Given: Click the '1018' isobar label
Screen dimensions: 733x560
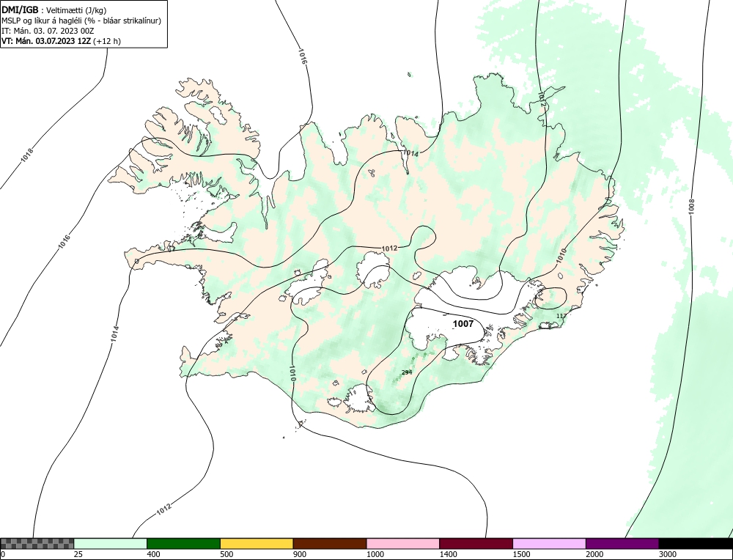Looking at the screenshot, I should coord(28,155).
